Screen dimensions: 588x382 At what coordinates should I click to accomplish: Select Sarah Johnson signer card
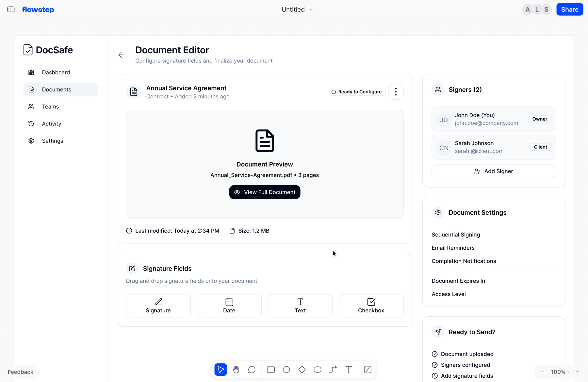pos(494,147)
